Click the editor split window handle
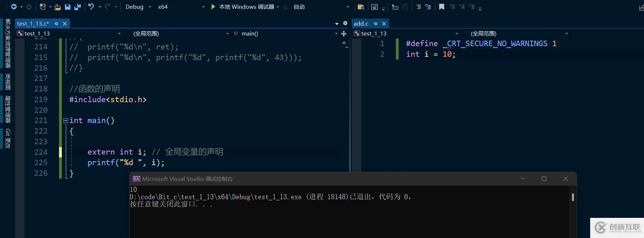This screenshot has width=644, height=238. pyautogui.click(x=344, y=34)
